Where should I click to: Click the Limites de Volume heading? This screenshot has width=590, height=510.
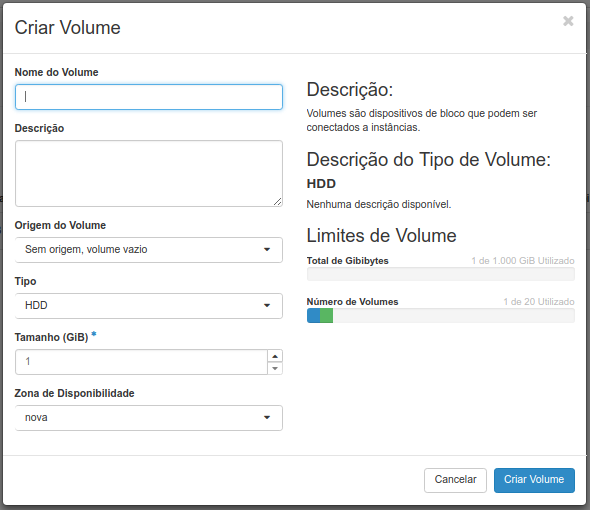click(381, 236)
